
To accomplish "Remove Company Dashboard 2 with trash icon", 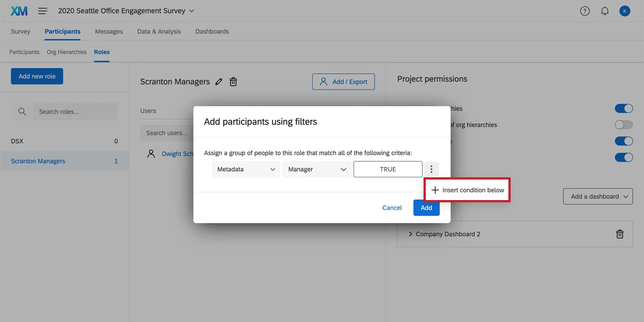I will click(620, 234).
